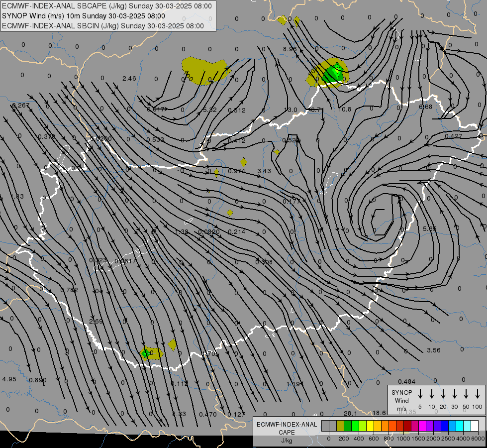Click the map value 0.470
The image size is (487, 448).
pos(208,414)
